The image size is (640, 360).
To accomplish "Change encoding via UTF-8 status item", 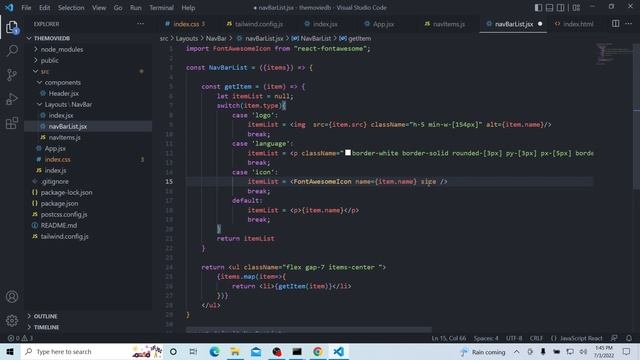I will click(514, 338).
